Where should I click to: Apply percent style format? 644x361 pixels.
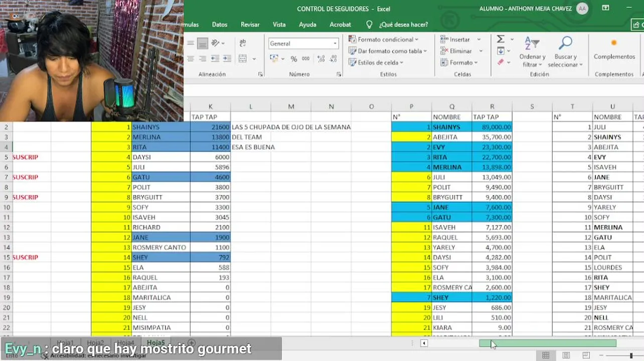click(x=294, y=59)
